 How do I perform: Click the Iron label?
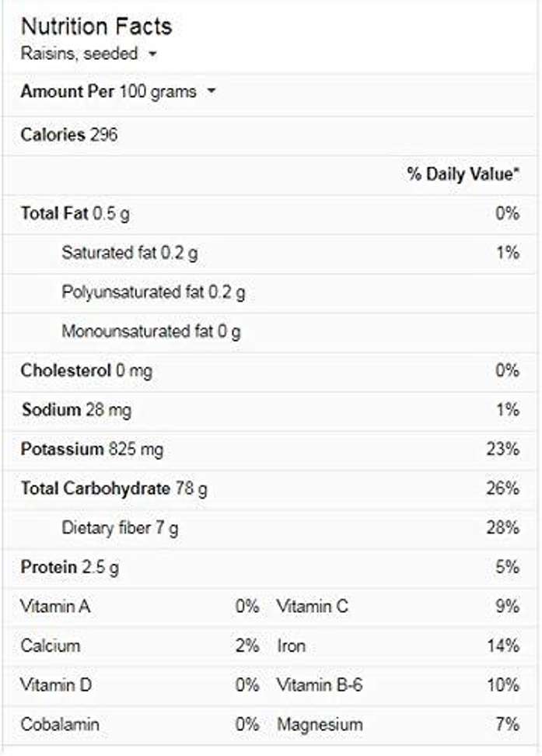[292, 646]
